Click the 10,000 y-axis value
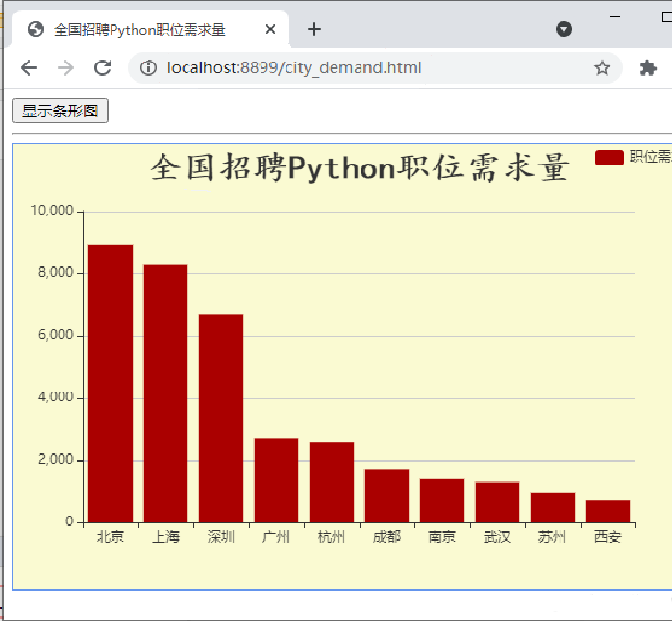 (52, 210)
